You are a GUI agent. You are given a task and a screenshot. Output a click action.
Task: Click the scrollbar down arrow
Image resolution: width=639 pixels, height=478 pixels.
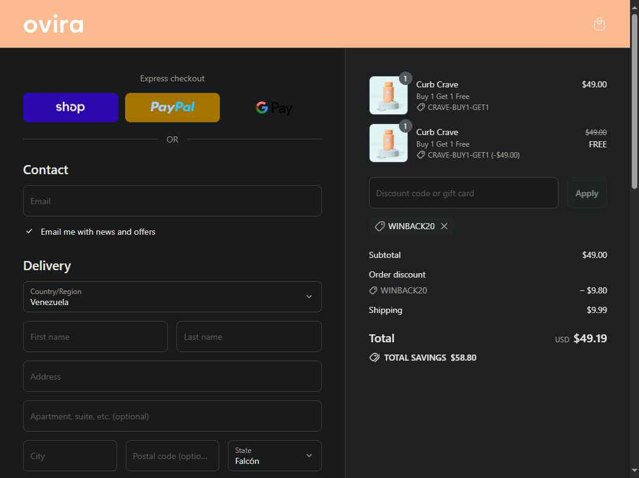pyautogui.click(x=635, y=472)
